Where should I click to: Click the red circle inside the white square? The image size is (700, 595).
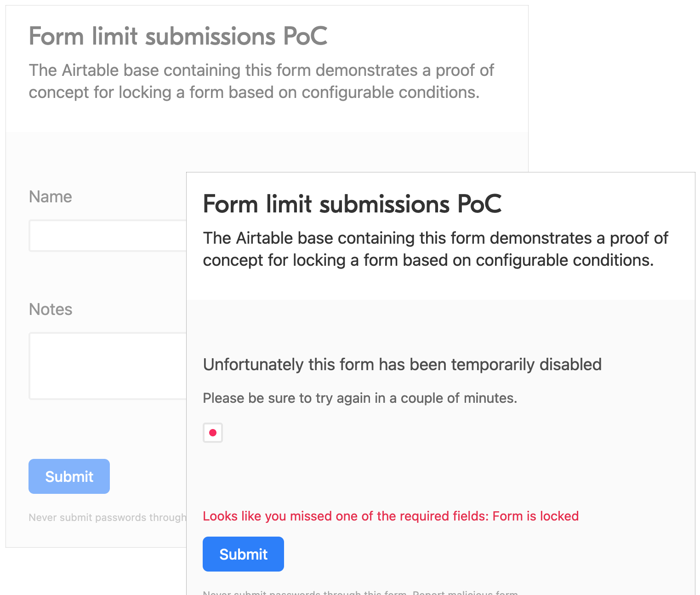point(213,432)
